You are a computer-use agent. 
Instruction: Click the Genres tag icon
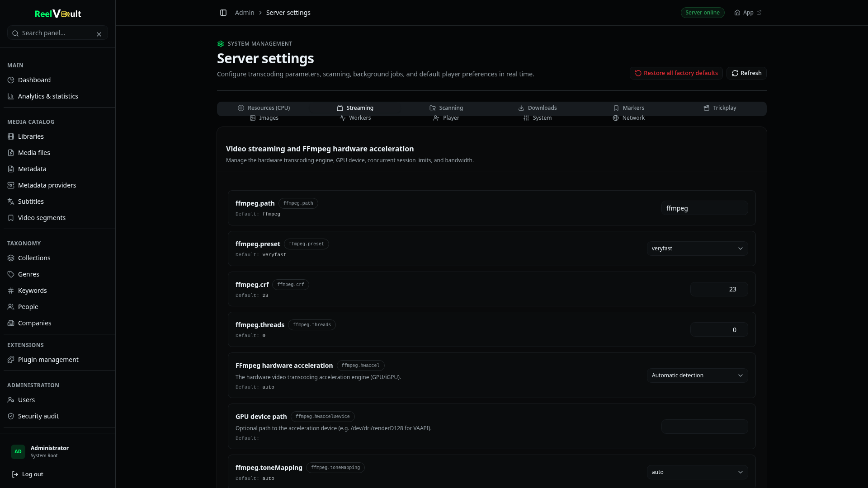pos(11,274)
